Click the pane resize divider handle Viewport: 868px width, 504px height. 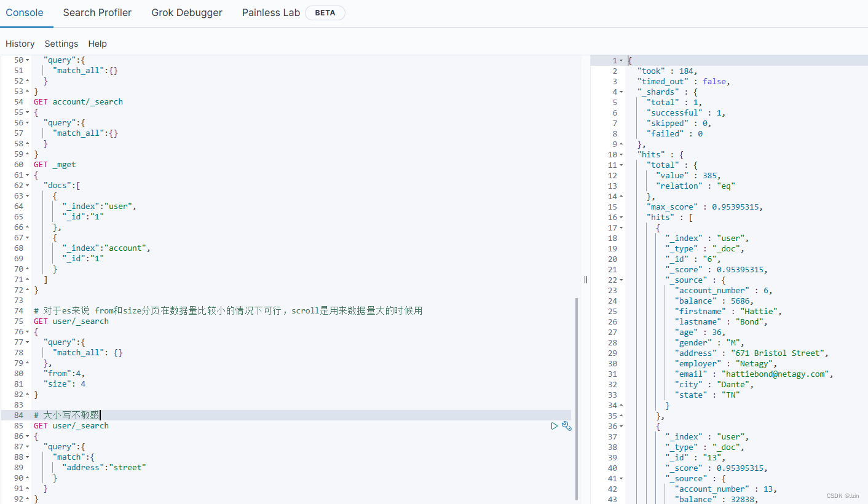[x=585, y=280]
